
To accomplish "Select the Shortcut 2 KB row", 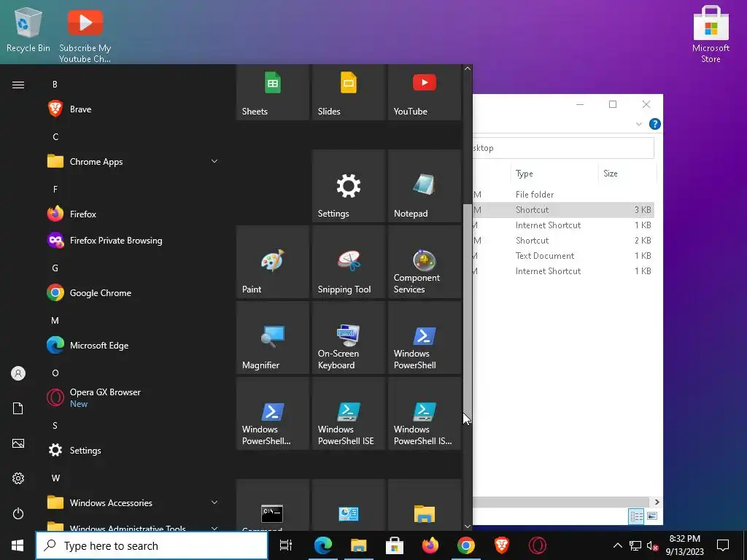I will [563, 241].
